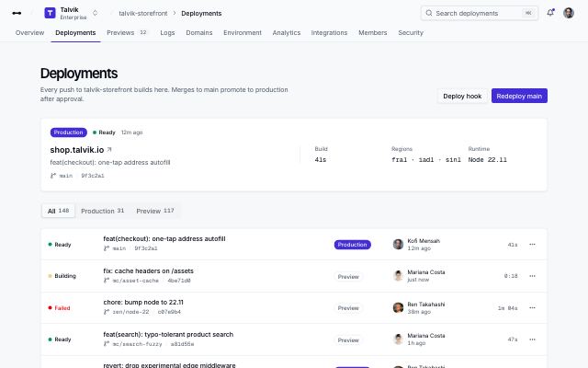
Task: Open more options for feat(checkout) row
Action: [532, 245]
